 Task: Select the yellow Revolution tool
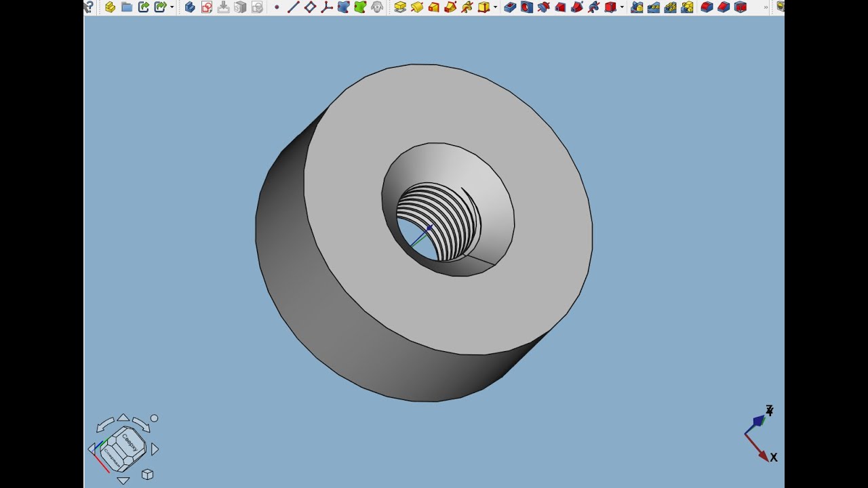tap(417, 7)
